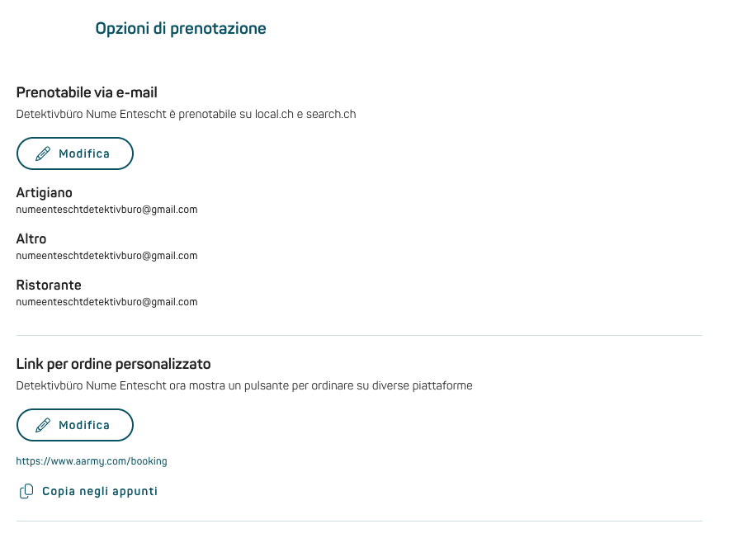The height and width of the screenshot is (557, 756).
Task: Click the Link per ordine personalizzato heading
Action: pos(113,364)
